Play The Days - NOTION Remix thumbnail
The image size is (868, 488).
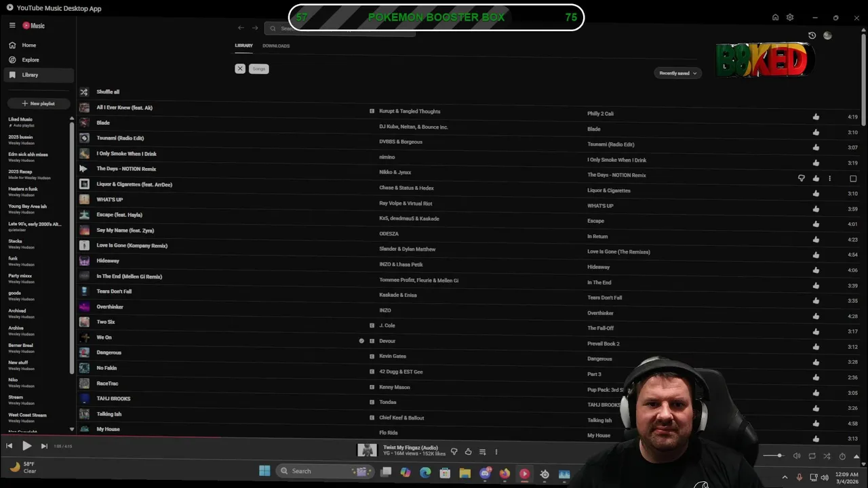click(84, 169)
